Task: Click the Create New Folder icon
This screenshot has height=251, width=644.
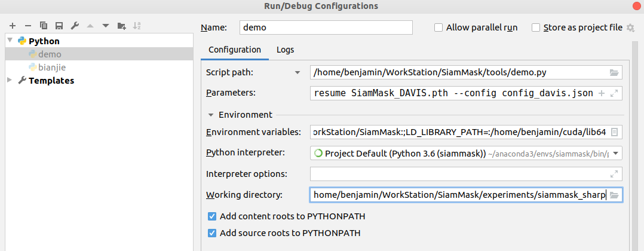Action: (x=122, y=26)
